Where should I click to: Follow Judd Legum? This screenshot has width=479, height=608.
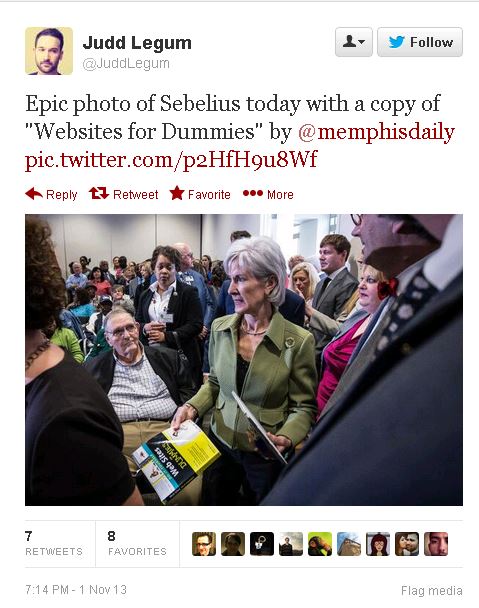pyautogui.click(x=420, y=42)
